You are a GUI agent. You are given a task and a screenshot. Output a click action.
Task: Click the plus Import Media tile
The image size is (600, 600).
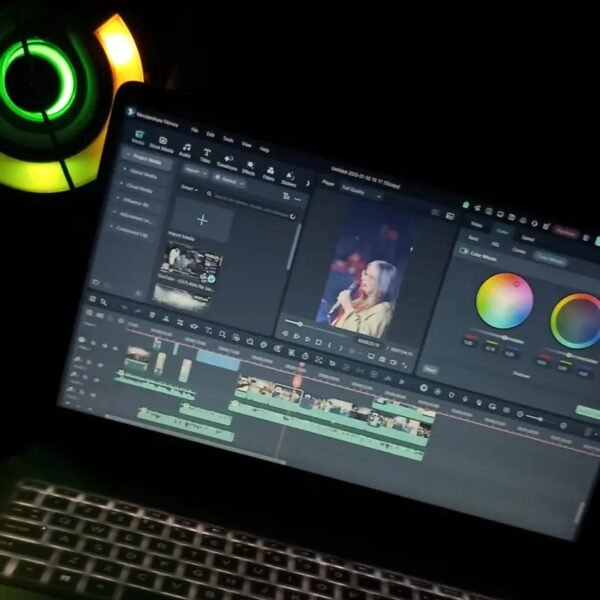point(202,220)
